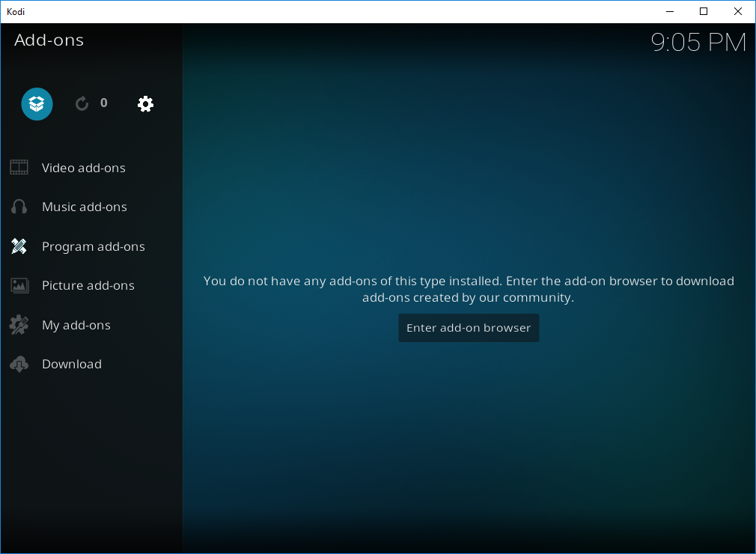Choose Download from the sidebar
This screenshot has width=756, height=554.
click(x=91, y=364)
